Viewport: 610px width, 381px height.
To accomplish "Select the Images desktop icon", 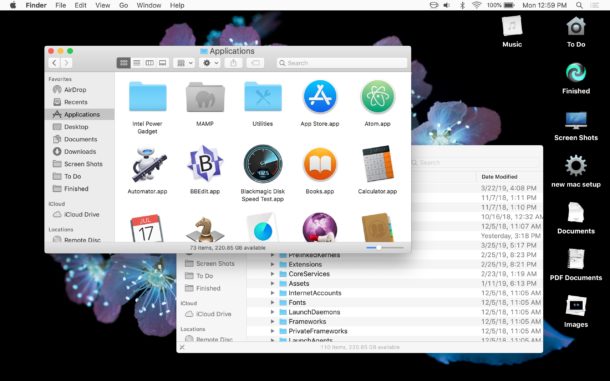I will [x=576, y=306].
